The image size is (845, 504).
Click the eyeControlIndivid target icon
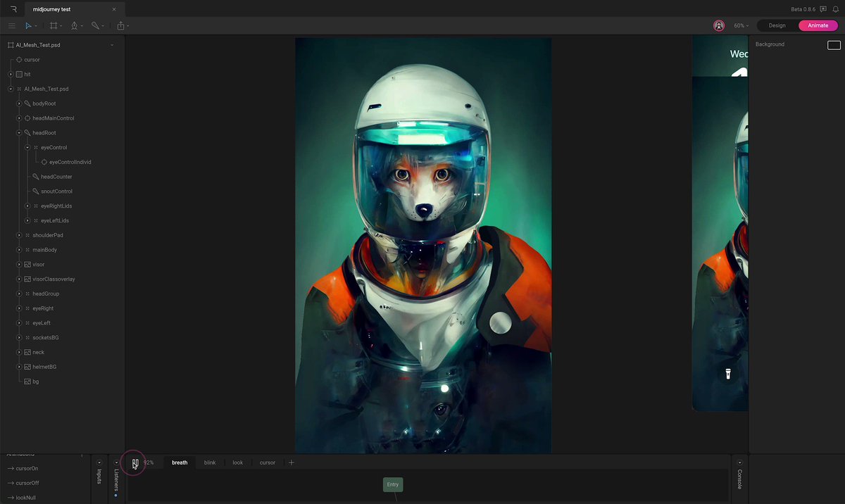click(44, 162)
